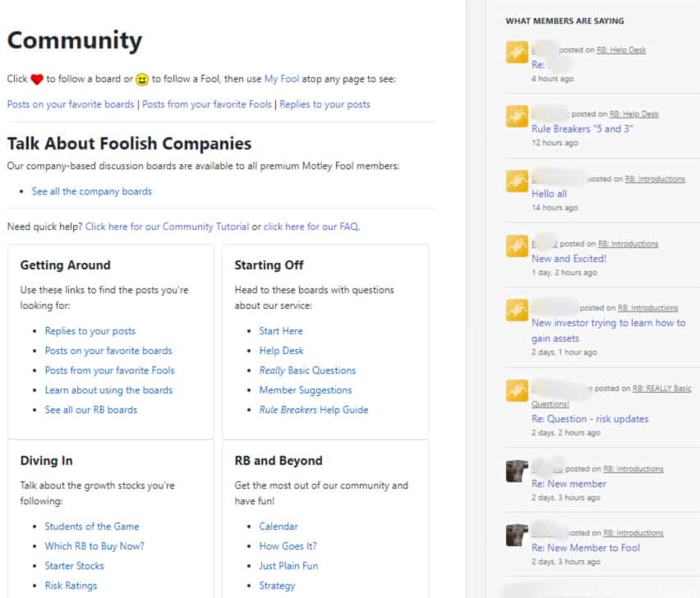This screenshot has height=598, width=700.
Task: Open post 'Rule Breakers "5 and 3"'
Action: [x=583, y=129]
